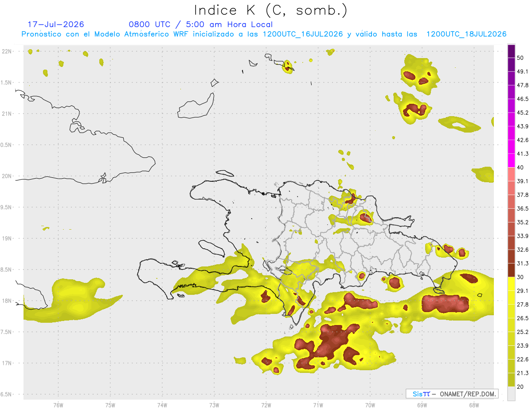Click the '76W' longitude label
Image resolution: width=532 pixels, height=411 pixels.
pyautogui.click(x=58, y=405)
